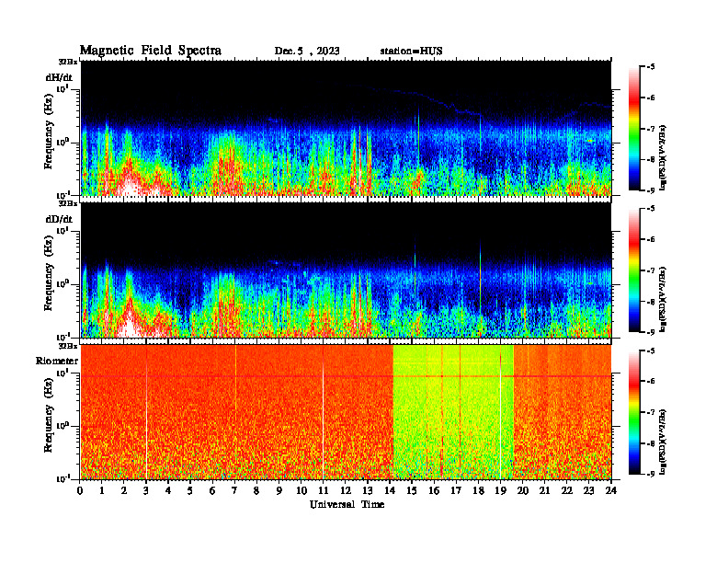Select the date text "Dec. 5, 2023"
Viewport: 728px width, 563px height.
pyautogui.click(x=307, y=52)
